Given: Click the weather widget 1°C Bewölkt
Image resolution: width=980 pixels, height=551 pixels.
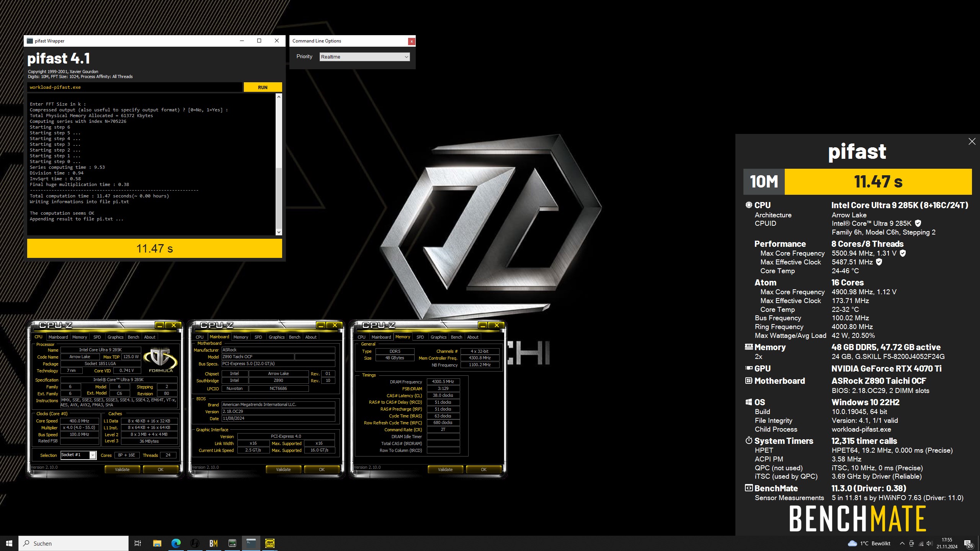Looking at the screenshot, I should pos(869,543).
